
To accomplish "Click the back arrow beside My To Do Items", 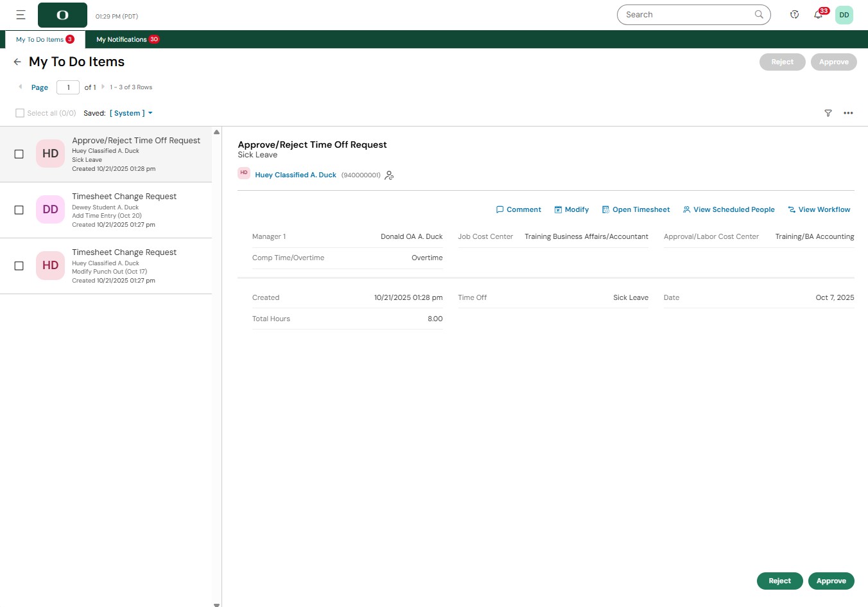I will [17, 62].
